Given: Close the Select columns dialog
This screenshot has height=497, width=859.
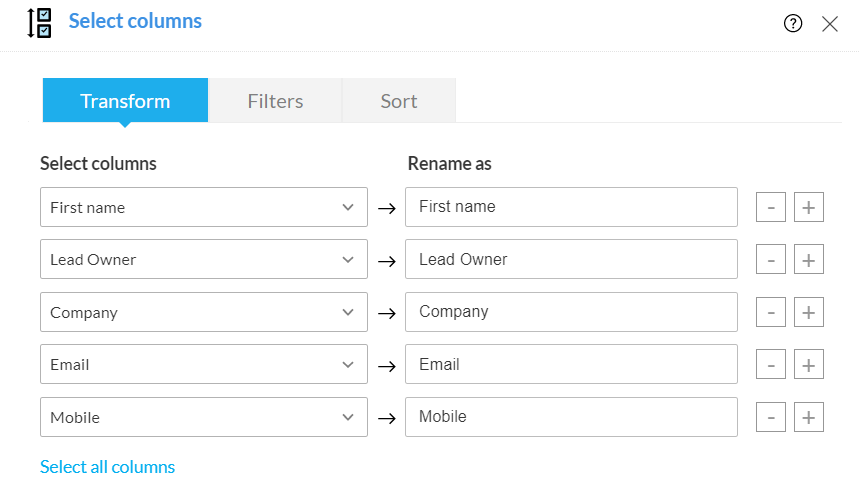Looking at the screenshot, I should [x=830, y=24].
